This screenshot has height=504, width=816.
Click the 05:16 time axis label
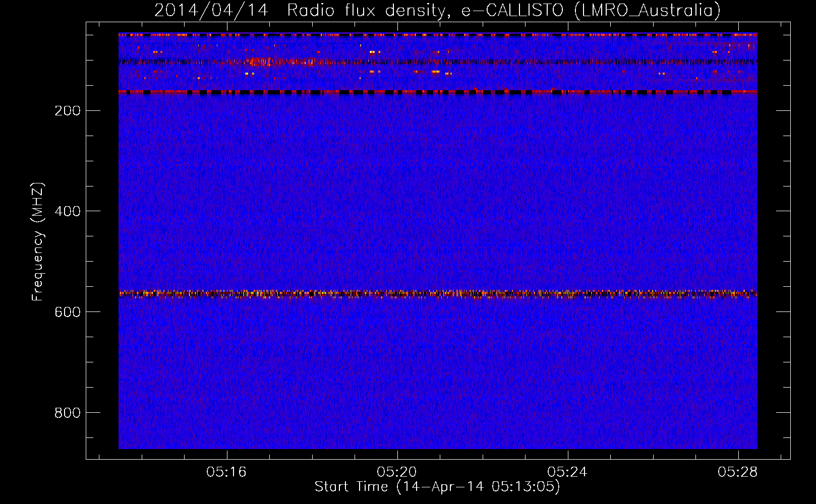coord(226,472)
